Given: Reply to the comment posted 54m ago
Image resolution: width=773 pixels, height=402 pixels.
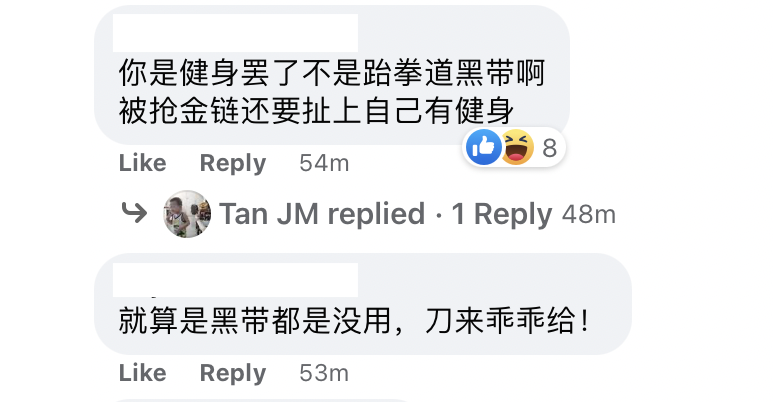Looking at the screenshot, I should (233, 163).
